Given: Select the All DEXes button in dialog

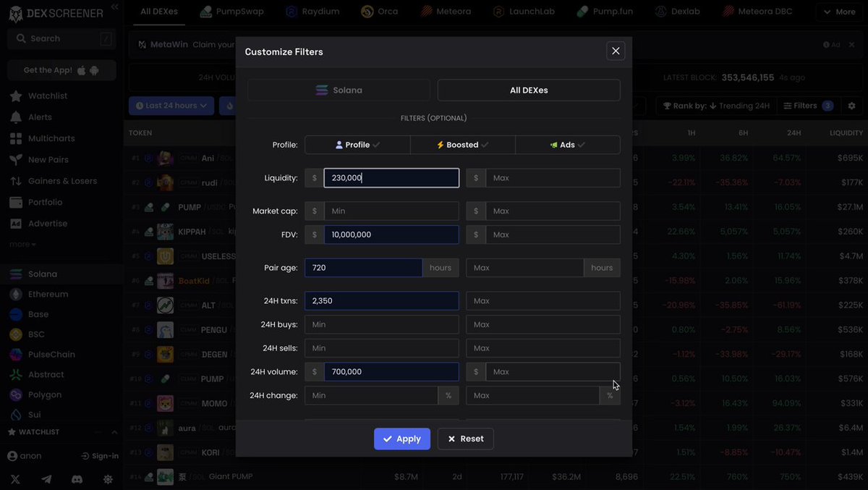Looking at the screenshot, I should [529, 90].
